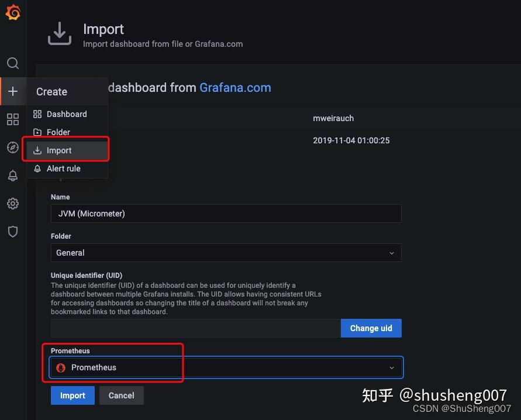Choose Import in the Create menu
521x420 pixels.
click(60, 150)
